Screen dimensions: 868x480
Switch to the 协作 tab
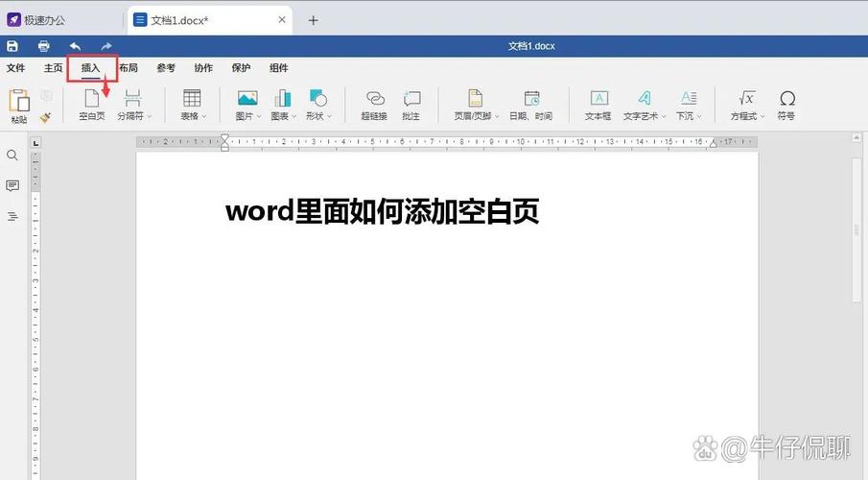[203, 68]
